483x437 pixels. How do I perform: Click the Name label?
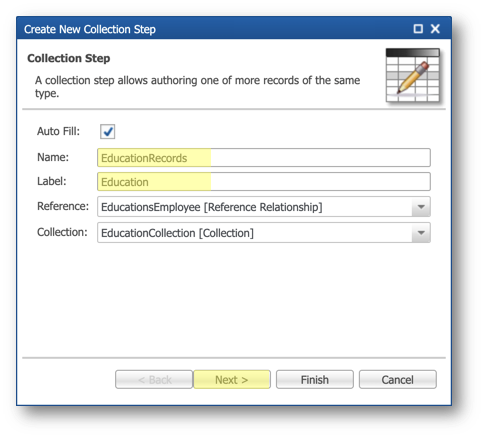(x=53, y=157)
